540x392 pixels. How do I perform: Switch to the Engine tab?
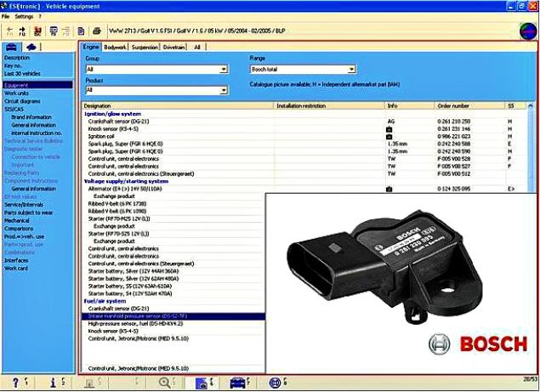91,47
